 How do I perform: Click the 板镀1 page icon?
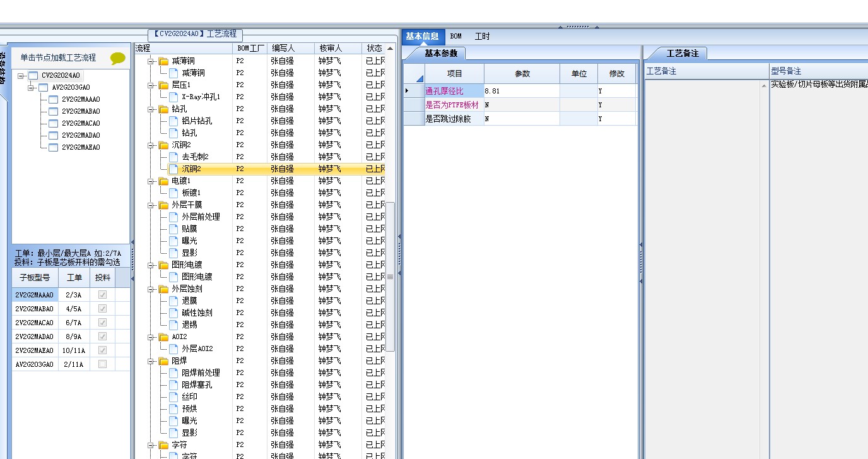click(173, 193)
